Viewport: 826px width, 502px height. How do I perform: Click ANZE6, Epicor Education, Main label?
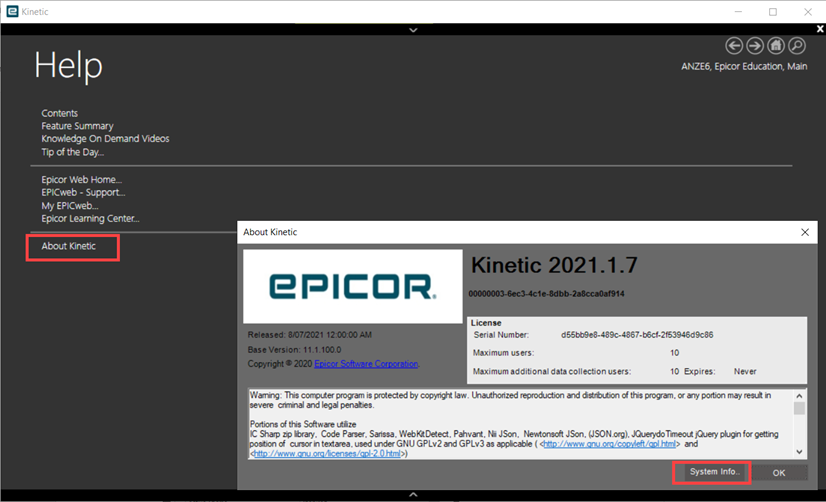pos(744,66)
